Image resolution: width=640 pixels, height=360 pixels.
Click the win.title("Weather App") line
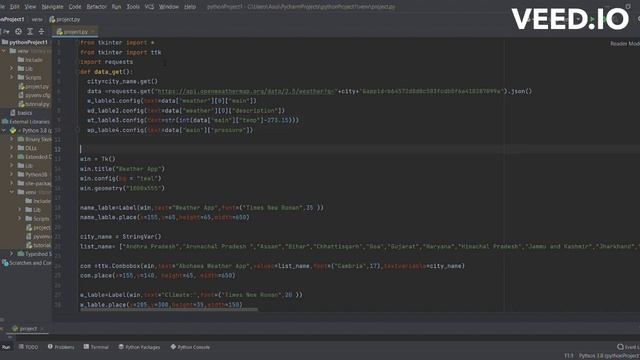coord(122,169)
